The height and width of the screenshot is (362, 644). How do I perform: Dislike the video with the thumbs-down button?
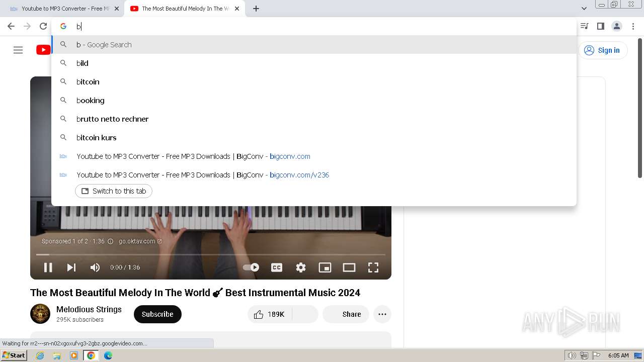pos(305,314)
